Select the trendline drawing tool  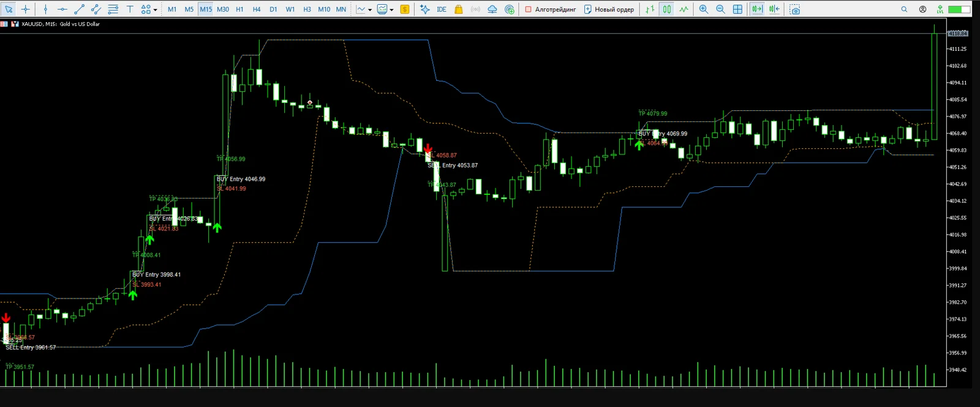tap(79, 9)
